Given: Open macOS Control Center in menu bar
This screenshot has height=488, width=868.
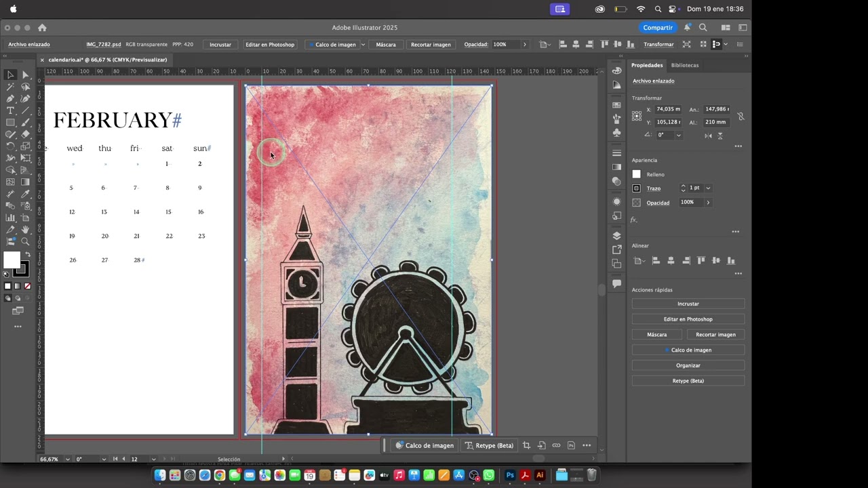Looking at the screenshot, I should click(x=673, y=9).
